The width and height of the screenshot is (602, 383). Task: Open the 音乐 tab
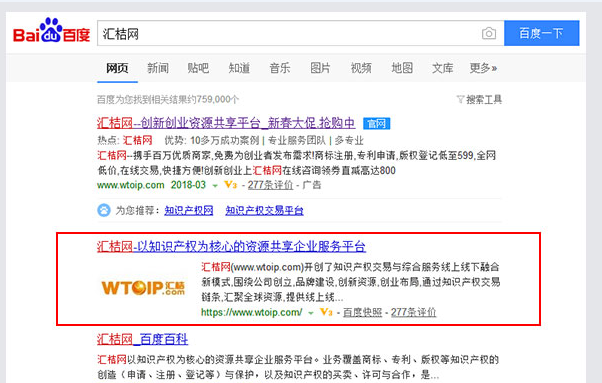pyautogui.click(x=280, y=68)
